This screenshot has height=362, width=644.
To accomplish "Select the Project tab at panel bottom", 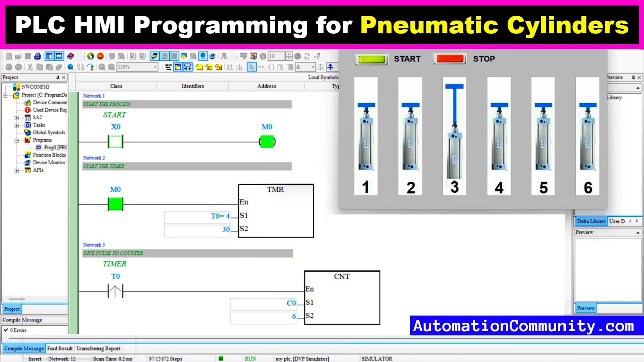I will coord(12,309).
